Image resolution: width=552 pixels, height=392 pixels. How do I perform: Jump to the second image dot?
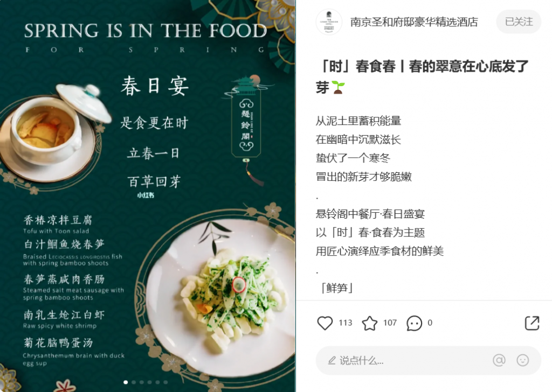[134, 382]
